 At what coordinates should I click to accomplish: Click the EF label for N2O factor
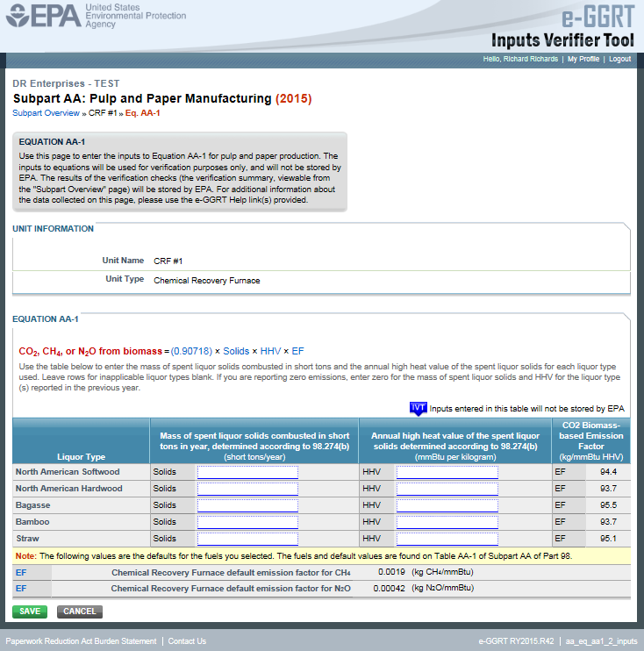21,589
